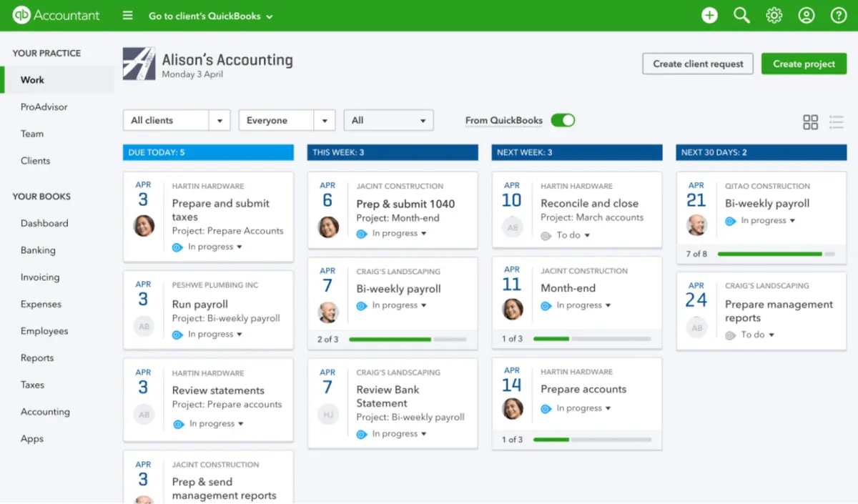This screenshot has height=504, width=858.
Task: Change status on Qitao Construction Bi-weekly payroll
Action: [767, 220]
